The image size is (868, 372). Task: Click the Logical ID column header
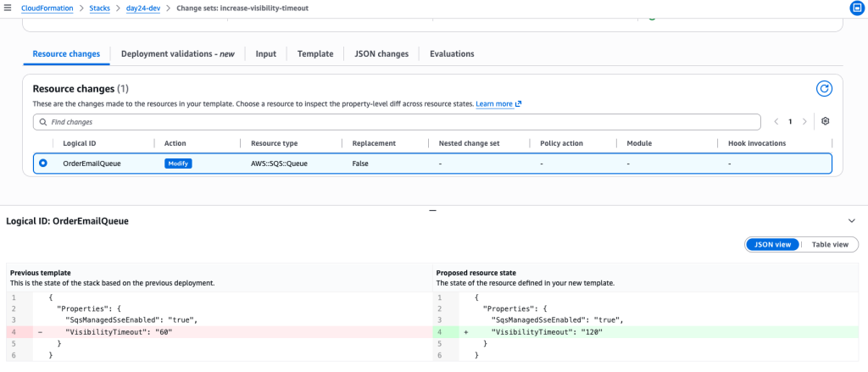pos(80,143)
